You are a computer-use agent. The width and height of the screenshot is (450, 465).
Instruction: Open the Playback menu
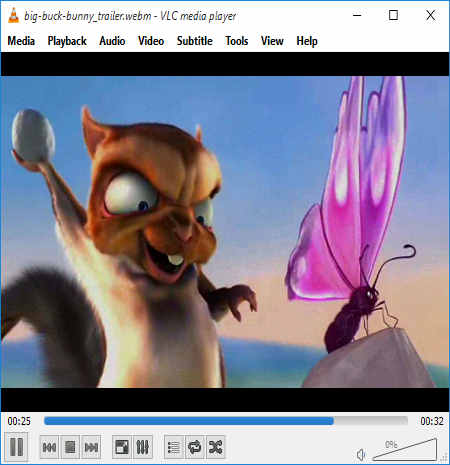point(67,41)
